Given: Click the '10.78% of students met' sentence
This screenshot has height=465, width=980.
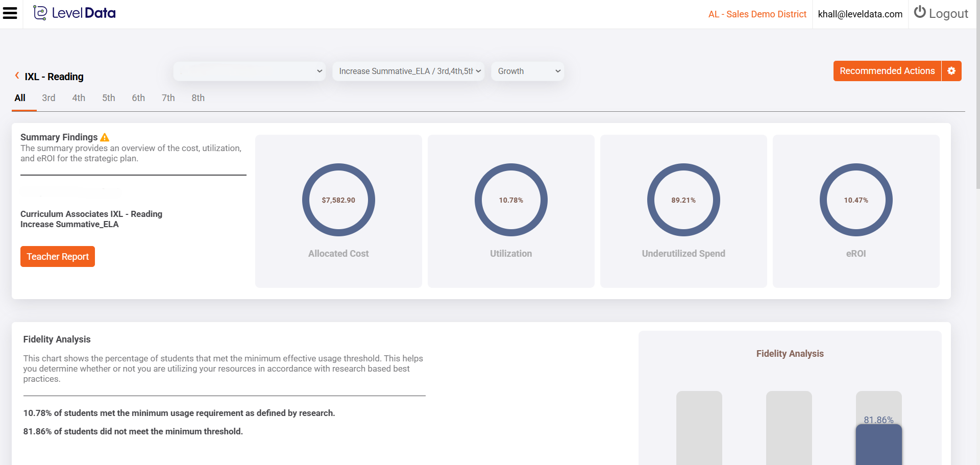Looking at the screenshot, I should click(179, 413).
